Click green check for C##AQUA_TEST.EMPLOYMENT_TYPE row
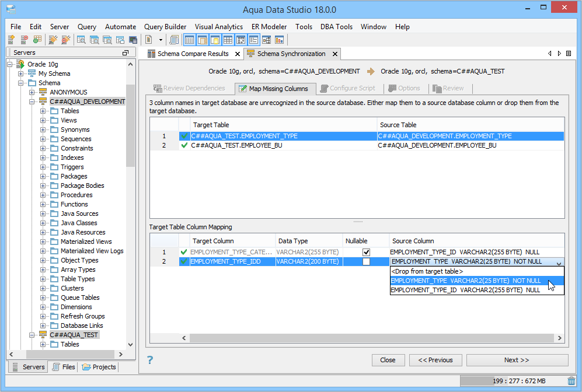Screen dimensions: 582x392 click(x=184, y=136)
